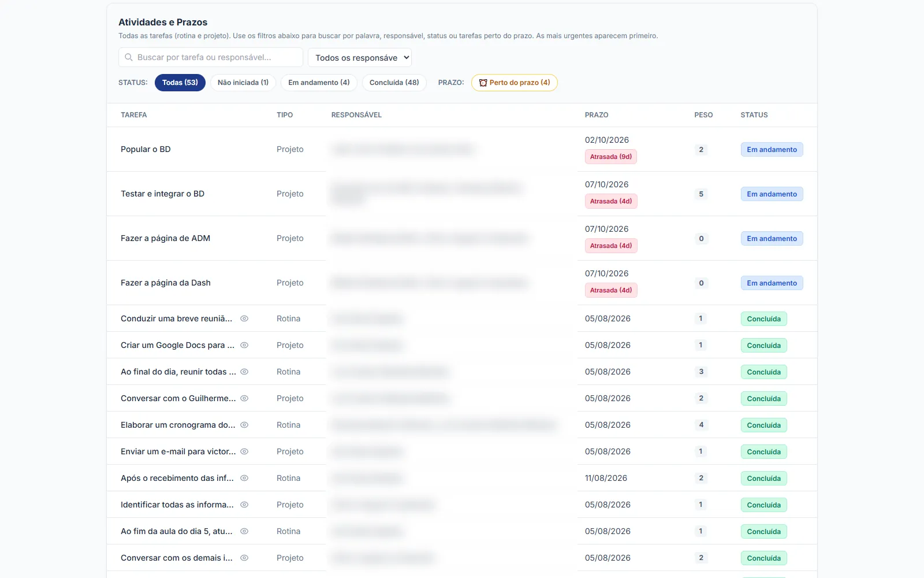This screenshot has width=924, height=578.
Task: Toggle eye icon for Enviar um e-mail task
Action: tap(244, 451)
